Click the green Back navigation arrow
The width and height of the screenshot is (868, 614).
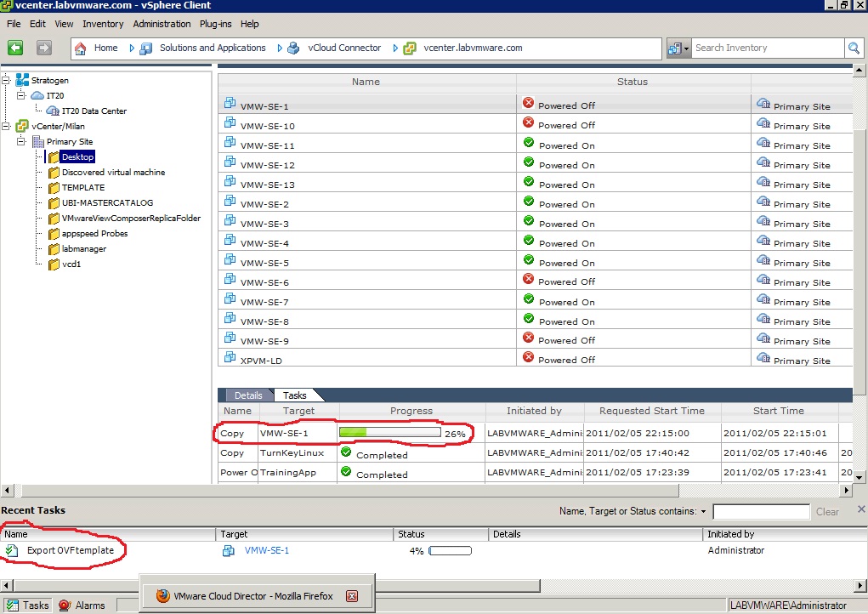click(15, 48)
